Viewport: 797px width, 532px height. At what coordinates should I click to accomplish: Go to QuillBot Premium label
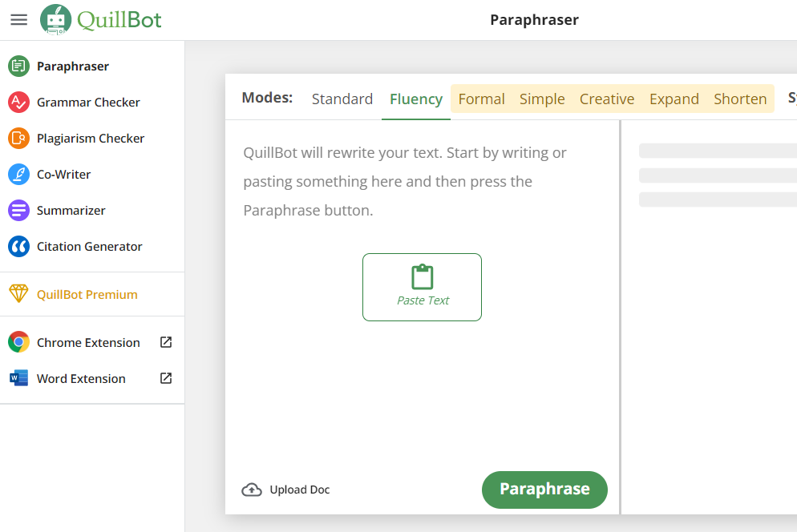(87, 294)
